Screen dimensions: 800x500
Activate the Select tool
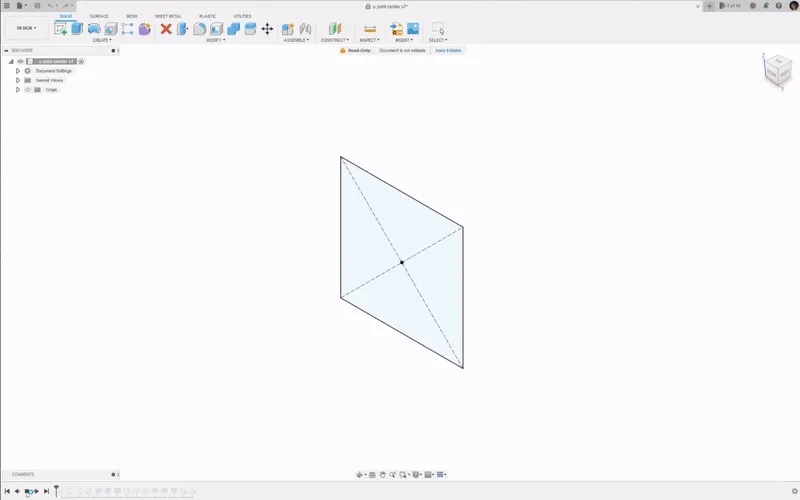point(438,28)
